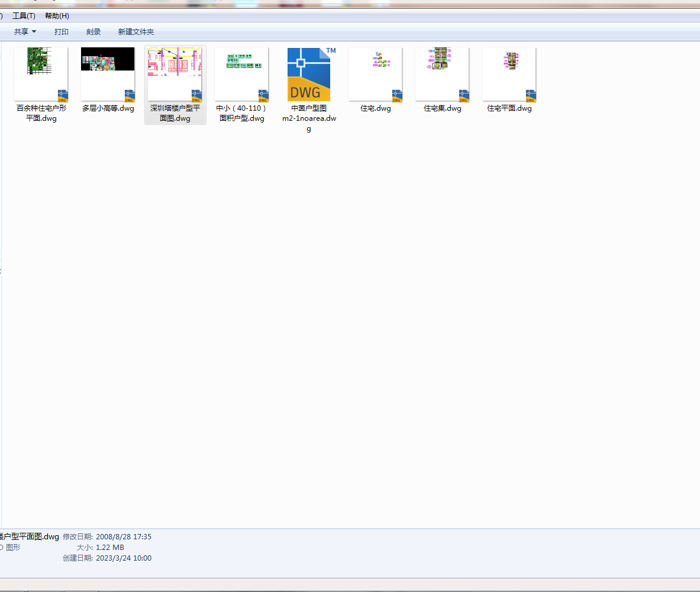The width and height of the screenshot is (700, 592).
Task: Select the large DWG icon of 中茵户型图 file
Action: (309, 74)
